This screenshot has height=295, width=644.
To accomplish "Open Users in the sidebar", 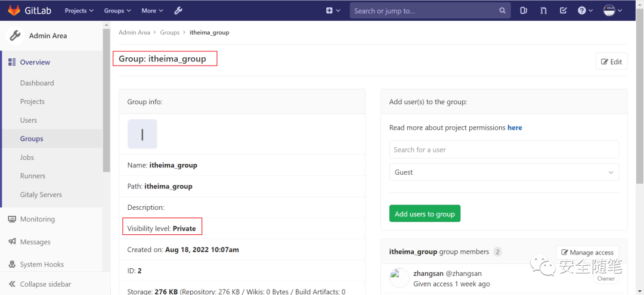I will (x=29, y=120).
